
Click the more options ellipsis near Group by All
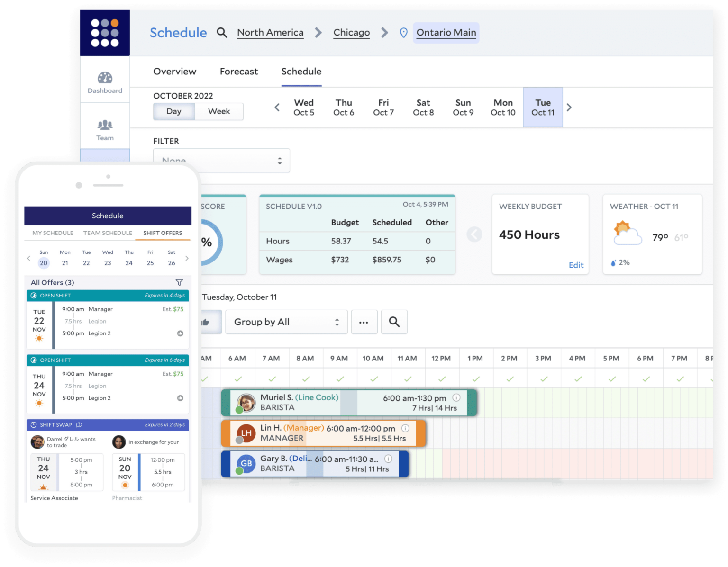coord(364,322)
